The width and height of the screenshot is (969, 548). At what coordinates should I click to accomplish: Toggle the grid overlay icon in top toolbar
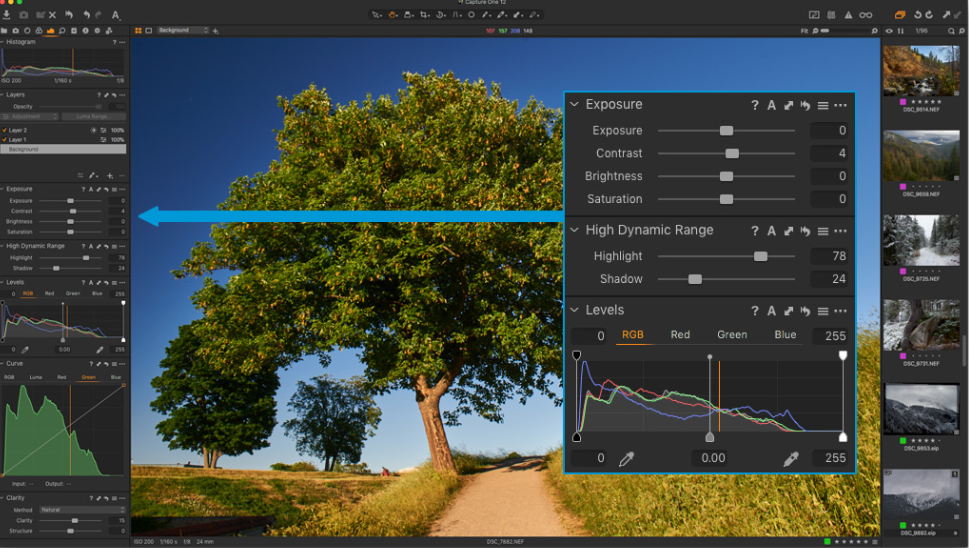tap(831, 15)
